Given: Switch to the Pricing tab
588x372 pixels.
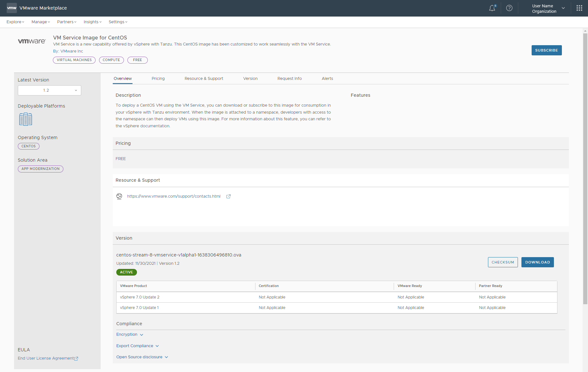Looking at the screenshot, I should point(158,79).
